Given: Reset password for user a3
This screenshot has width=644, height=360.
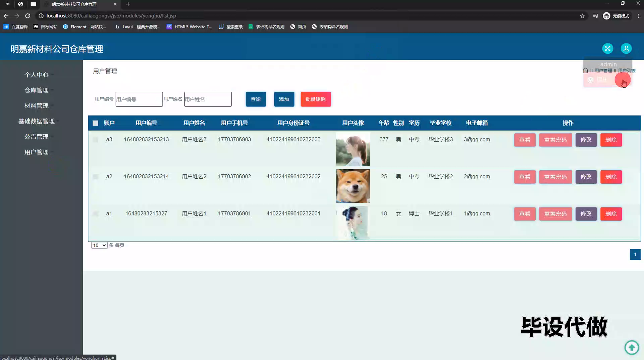Looking at the screenshot, I should pos(555,140).
